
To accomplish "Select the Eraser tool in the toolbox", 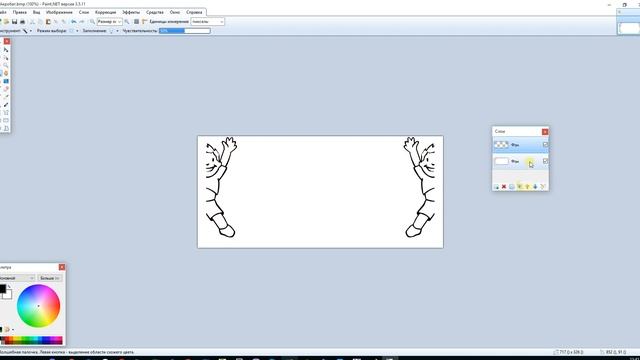I will pos(6,89).
